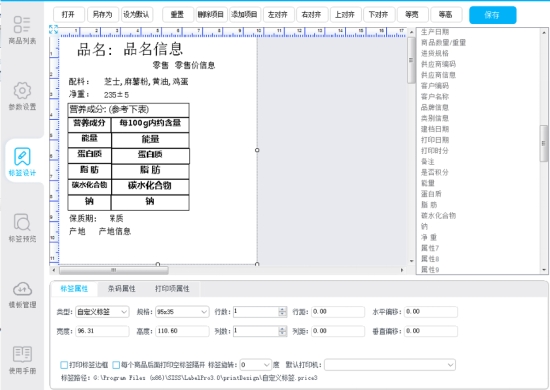
Task: Open the 默认打印机 dropdown
Action: (x=390, y=365)
